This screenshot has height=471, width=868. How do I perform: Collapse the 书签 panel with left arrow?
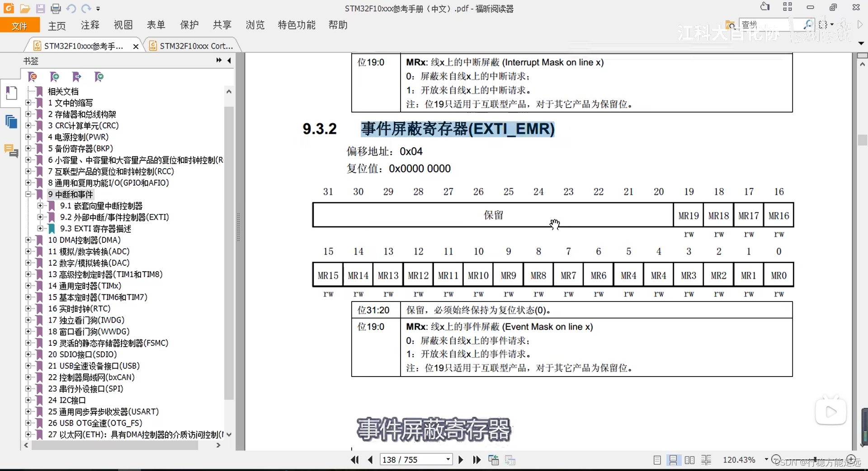click(229, 60)
